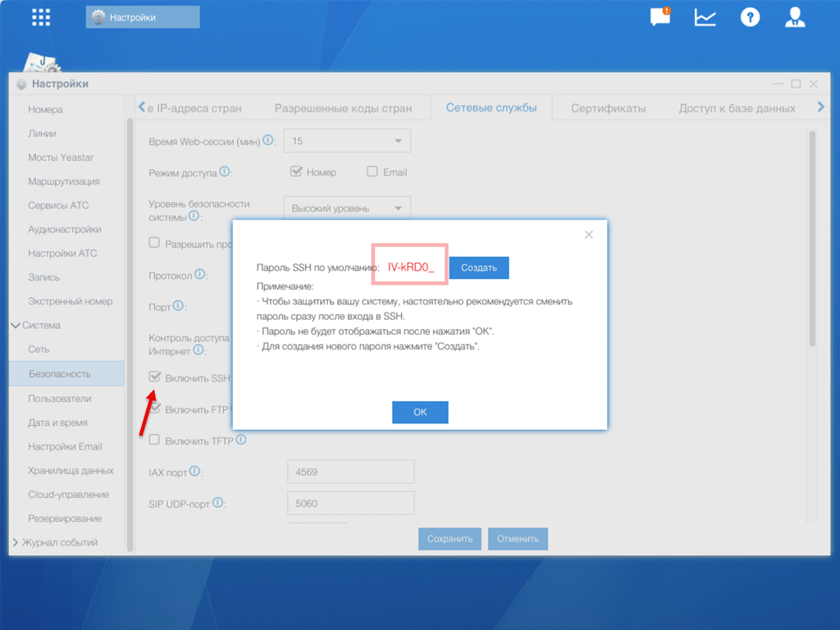Open the Время Web-сессии dropdown
The image size is (840, 630).
tap(346, 140)
